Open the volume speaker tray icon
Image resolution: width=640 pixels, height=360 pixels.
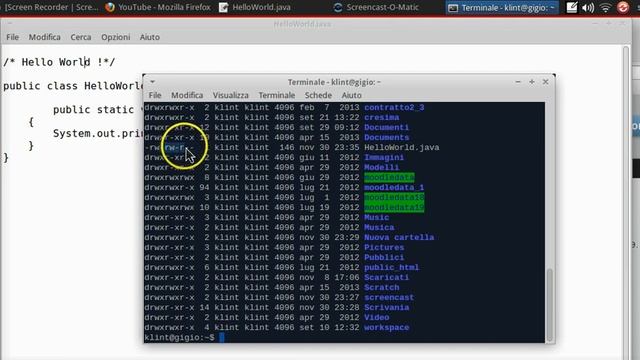coord(588,7)
